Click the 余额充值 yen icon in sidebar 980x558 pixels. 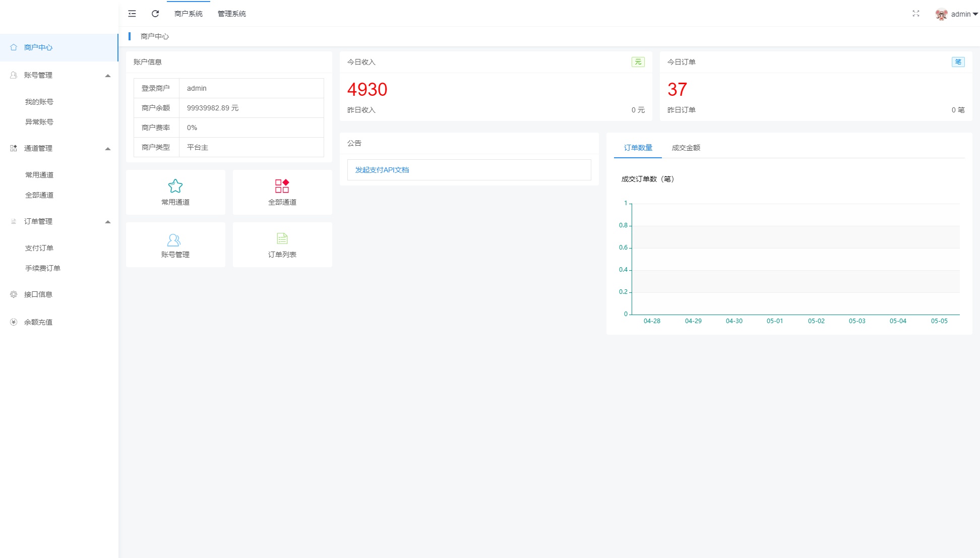tap(14, 322)
